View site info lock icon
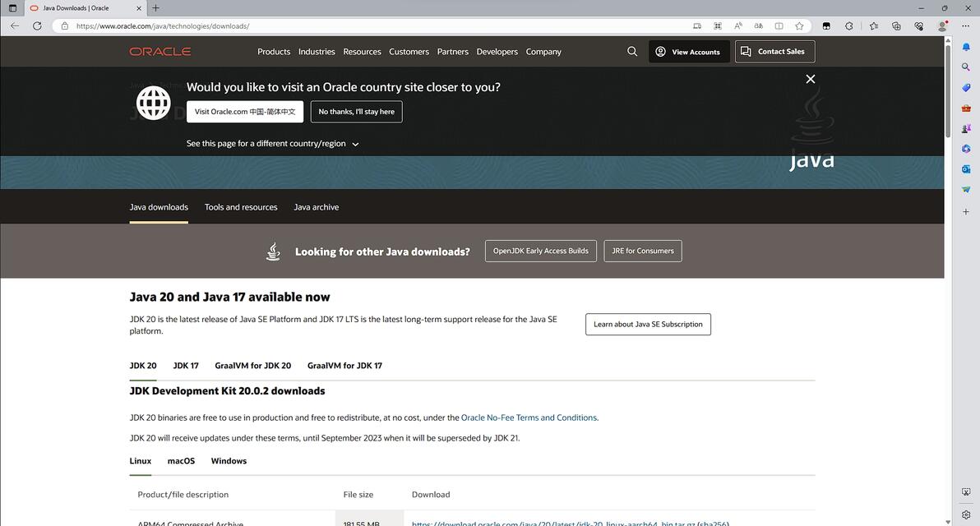This screenshot has width=980, height=526. click(x=64, y=25)
